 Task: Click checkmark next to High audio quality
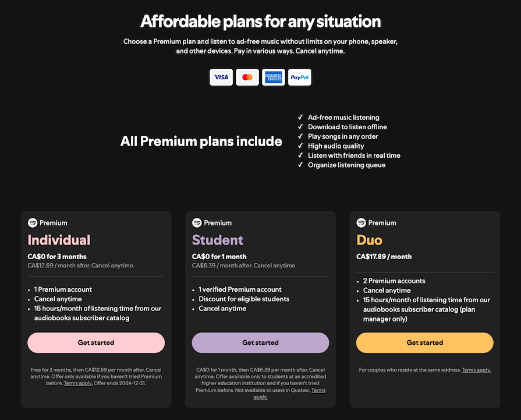[300, 146]
